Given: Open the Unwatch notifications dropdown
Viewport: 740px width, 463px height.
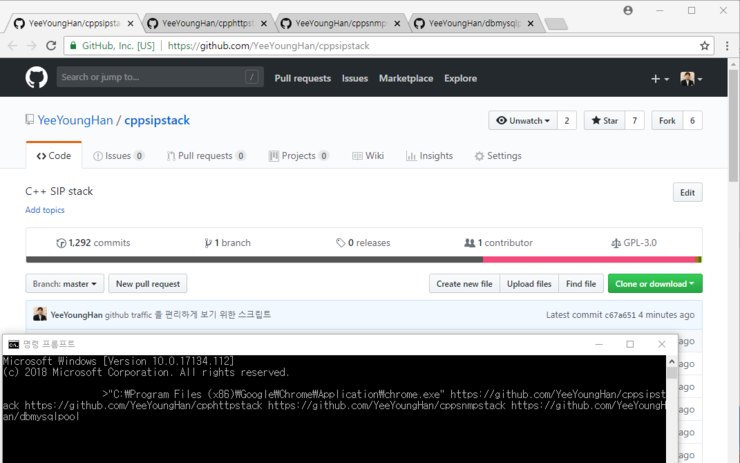Looking at the screenshot, I should click(x=522, y=121).
